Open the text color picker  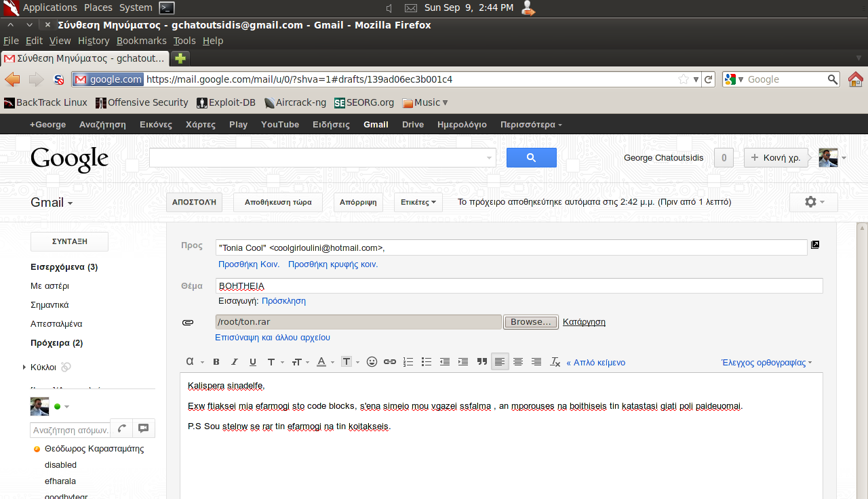[325, 362]
